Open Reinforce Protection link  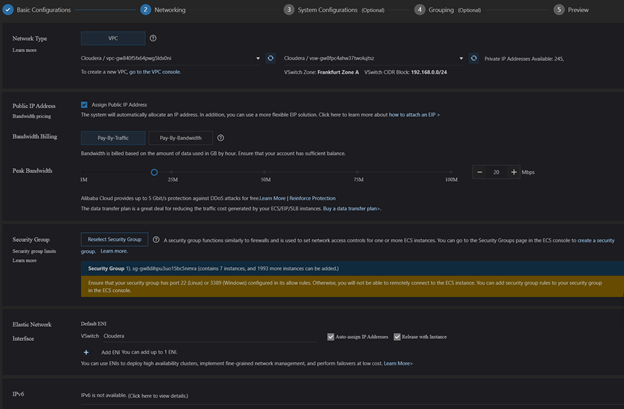click(x=312, y=198)
